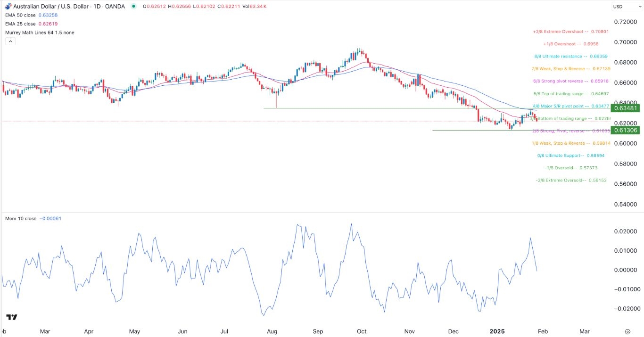The height and width of the screenshot is (337, 644).
Task: Select the EMA 25 close legend entry
Action: (x=20, y=24)
